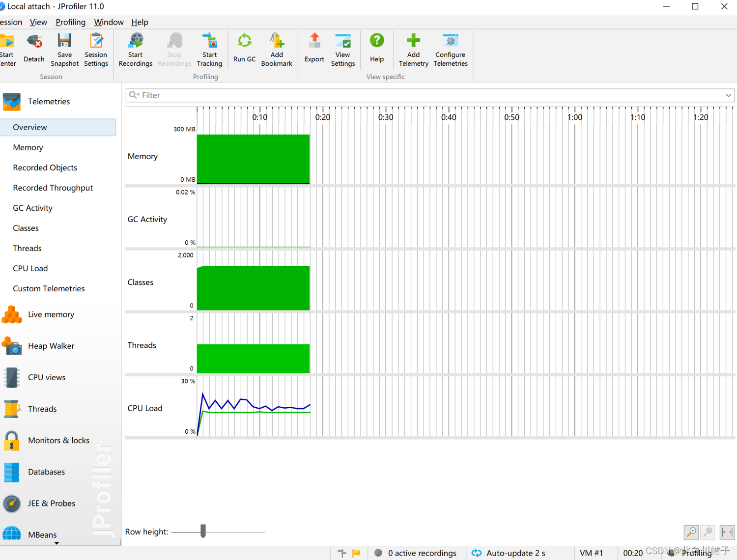Open the Help menu
The height and width of the screenshot is (560, 737).
point(140,22)
